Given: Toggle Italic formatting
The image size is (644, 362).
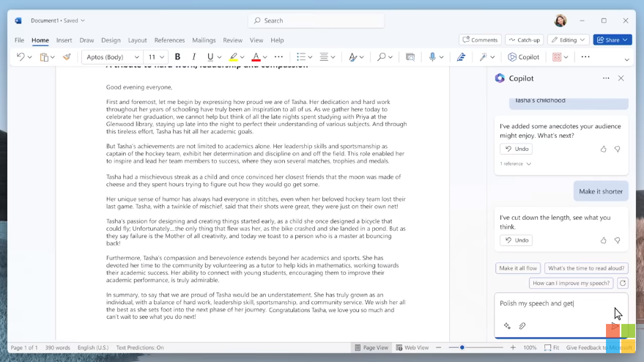Looking at the screenshot, I should click(194, 57).
